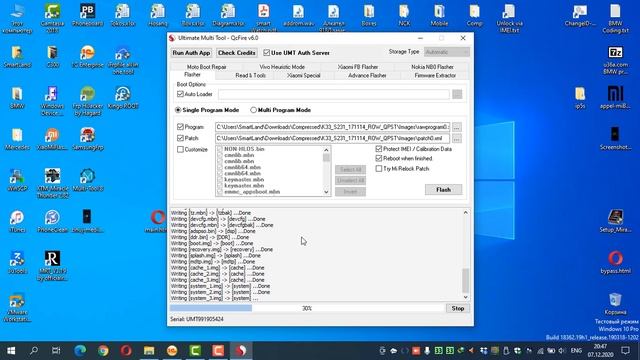Click the Auto Loader path field
Screen dimensions: 640x360
click(333, 95)
